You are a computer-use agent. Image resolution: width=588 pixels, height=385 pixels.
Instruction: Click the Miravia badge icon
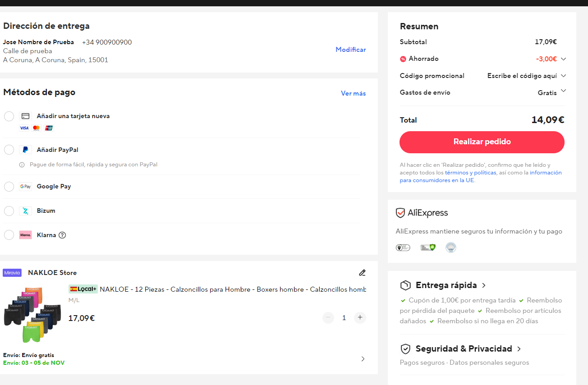pos(12,273)
